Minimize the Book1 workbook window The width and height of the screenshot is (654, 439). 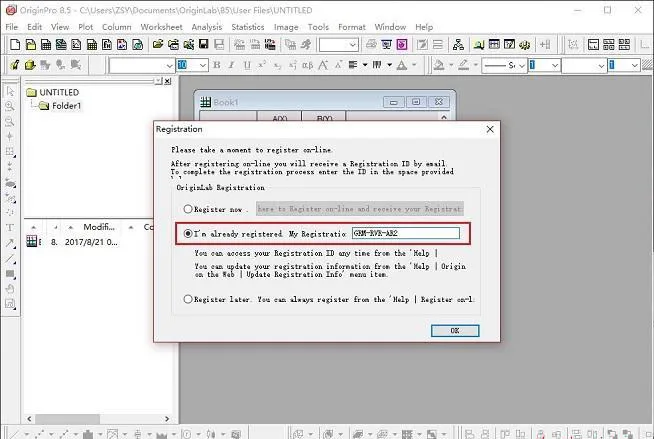click(393, 102)
